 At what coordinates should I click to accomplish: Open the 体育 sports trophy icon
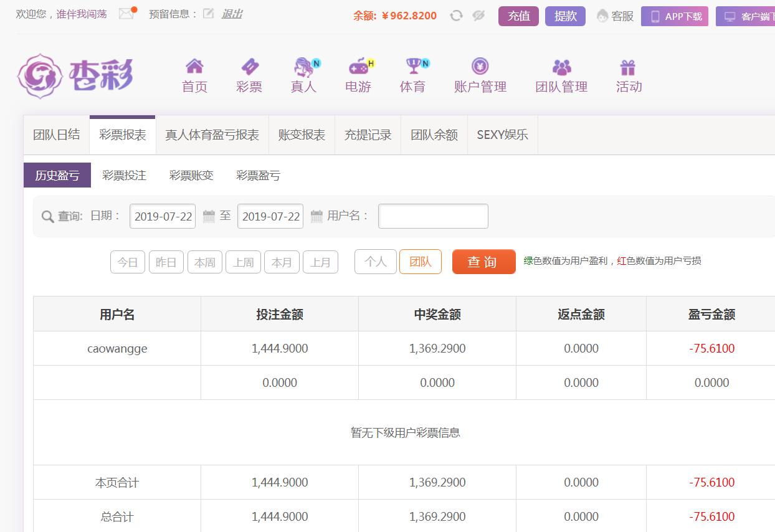413,67
